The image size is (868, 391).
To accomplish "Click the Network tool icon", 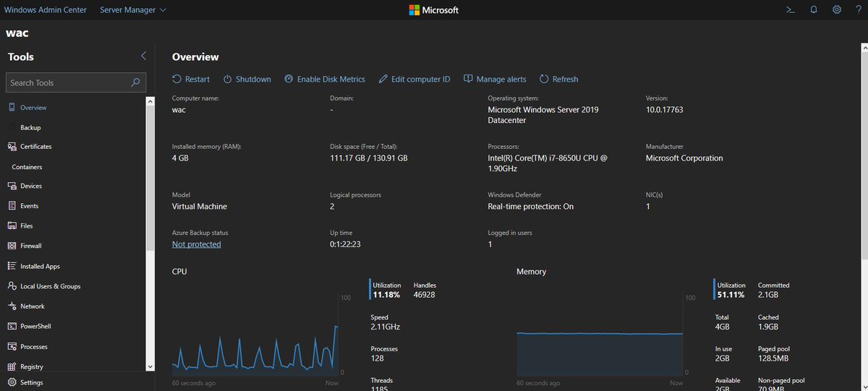I will (12, 306).
